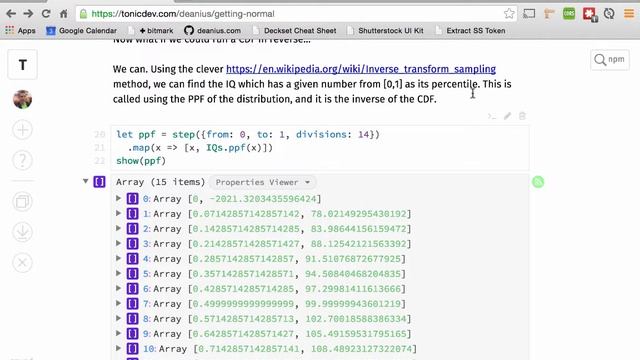Open the Chrome hamburger menu
The height and width of the screenshot is (360, 640).
629,14
